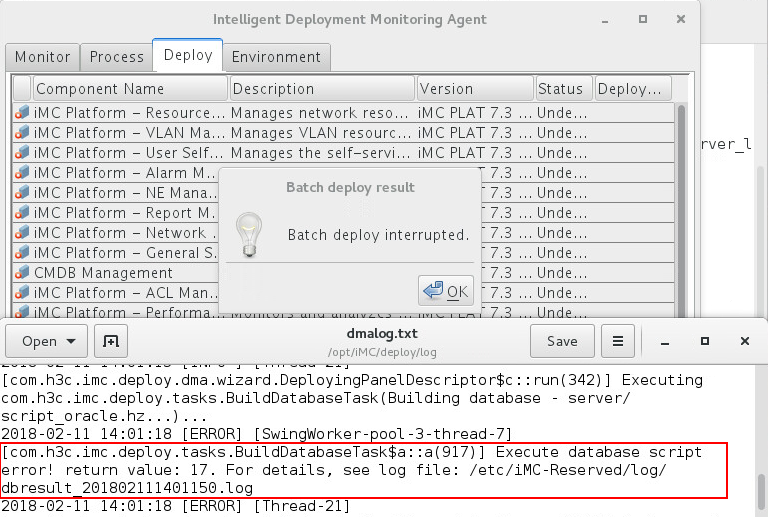Click the CMDB Management component icon

(22, 273)
